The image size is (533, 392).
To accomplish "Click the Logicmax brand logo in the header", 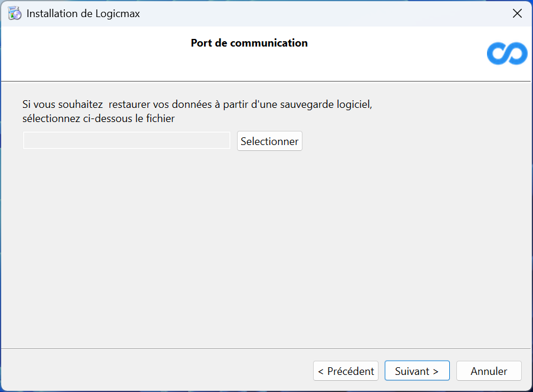I will 506,54.
